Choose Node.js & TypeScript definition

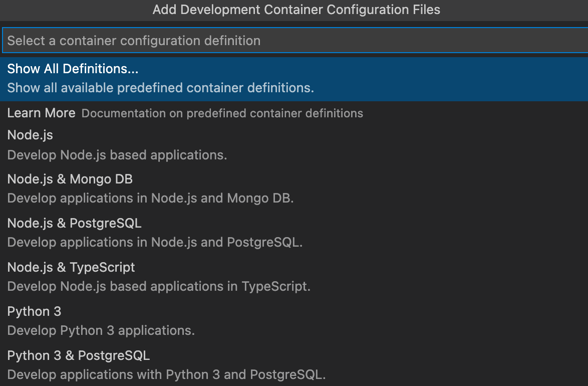click(x=294, y=277)
